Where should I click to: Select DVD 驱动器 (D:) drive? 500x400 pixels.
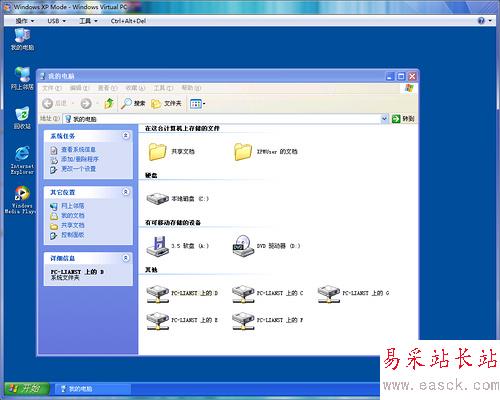click(266, 246)
